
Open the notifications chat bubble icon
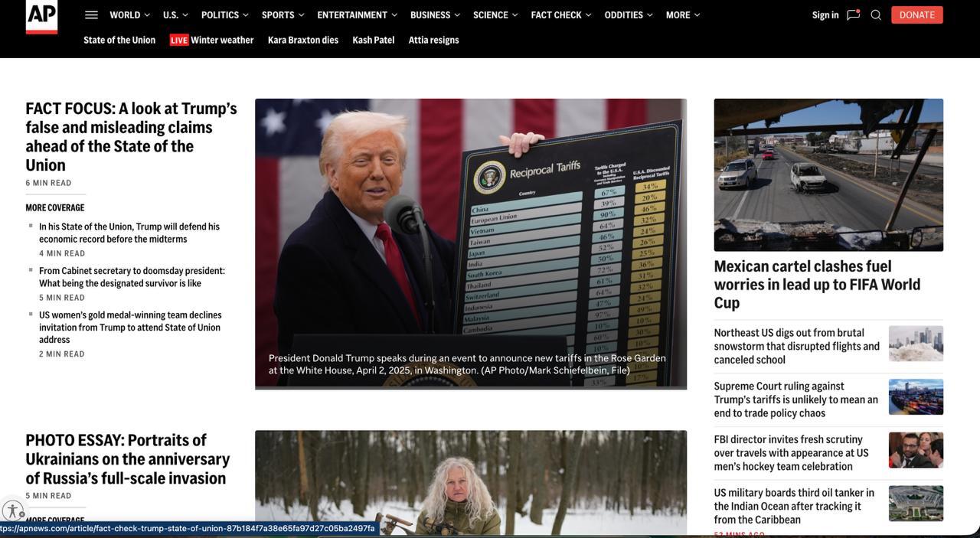pyautogui.click(x=853, y=15)
